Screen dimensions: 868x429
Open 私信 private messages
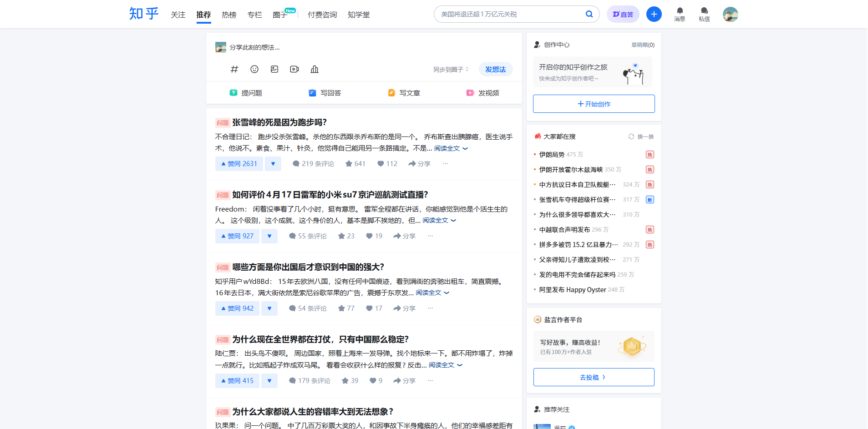[x=704, y=14]
